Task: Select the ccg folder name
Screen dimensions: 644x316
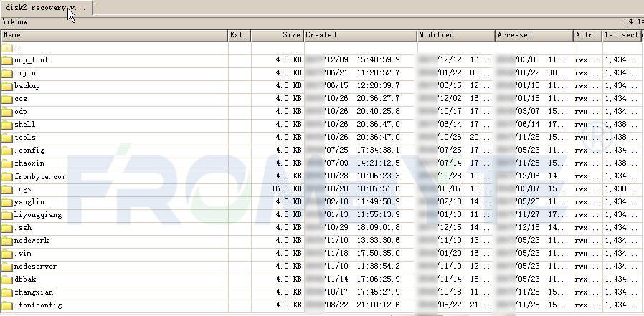Action: pos(21,99)
